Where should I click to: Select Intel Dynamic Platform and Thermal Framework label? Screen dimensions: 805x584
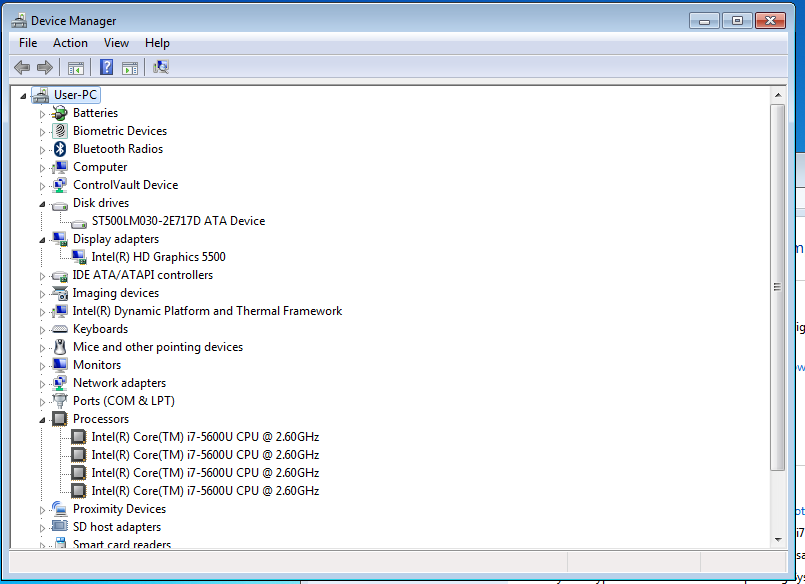(207, 311)
